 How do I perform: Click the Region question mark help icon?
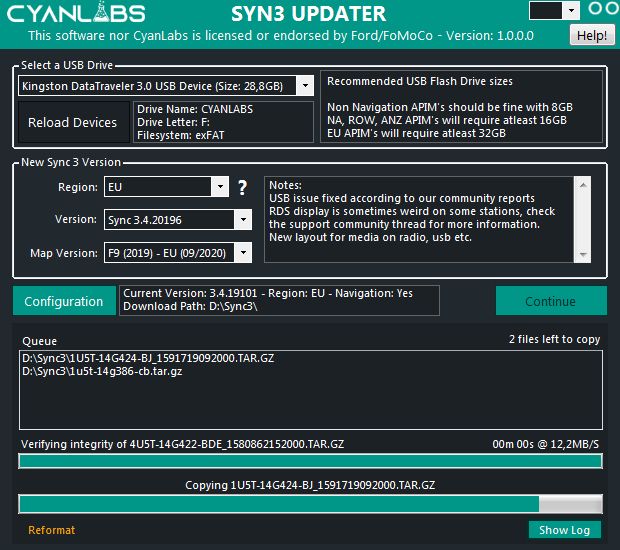(242, 187)
